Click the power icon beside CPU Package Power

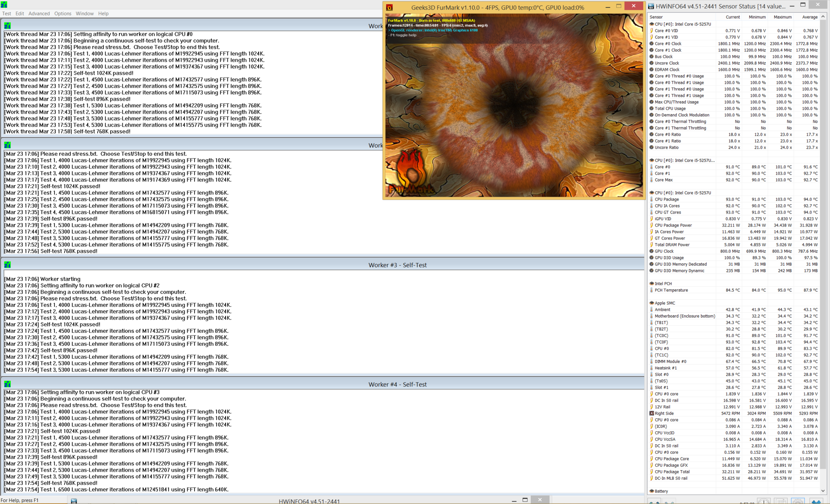[651, 225]
